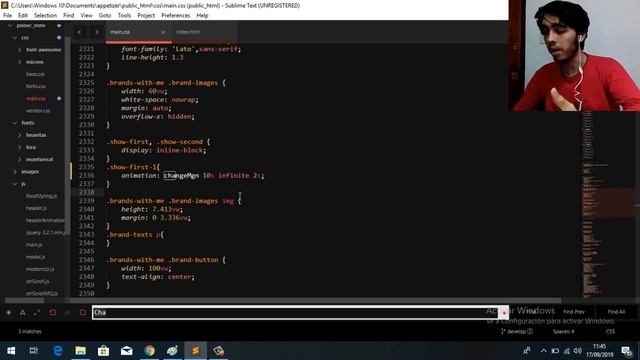Screen dimensions: 640x360
Task: Open foodStyling.js from sidebar
Action: [x=41, y=196]
